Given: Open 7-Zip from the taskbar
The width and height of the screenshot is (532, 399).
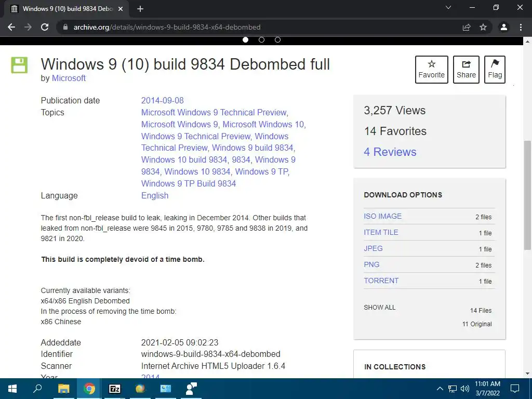Looking at the screenshot, I should click(x=115, y=389).
